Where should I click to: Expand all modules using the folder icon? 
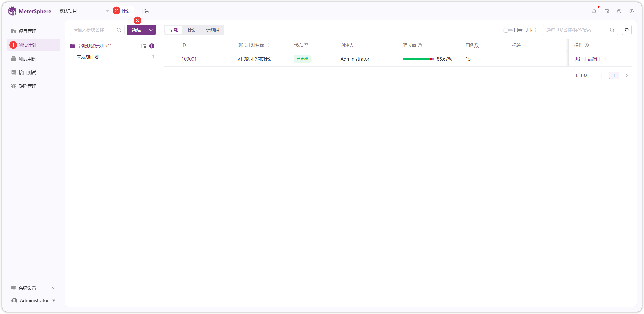pyautogui.click(x=144, y=46)
